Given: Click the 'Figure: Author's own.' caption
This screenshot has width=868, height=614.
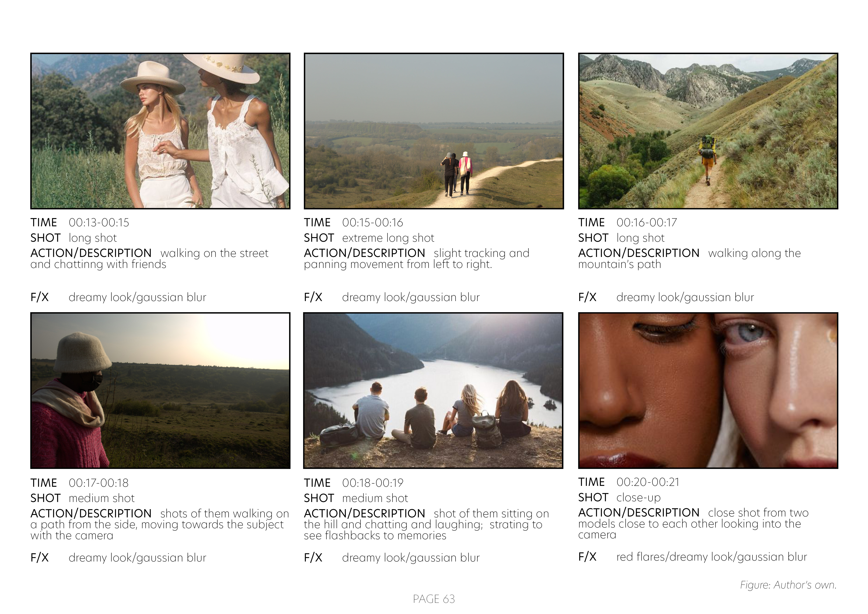Looking at the screenshot, I should tap(788, 585).
